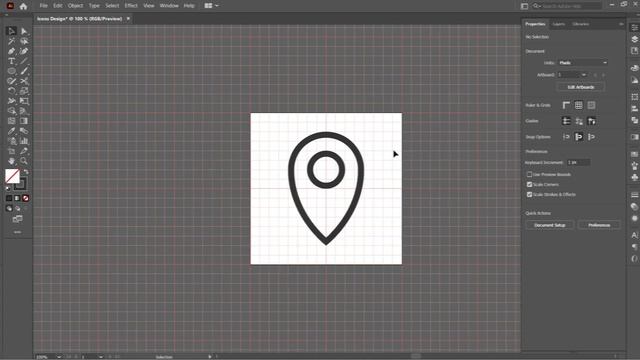Toggle Snap to Point option
This screenshot has width=640, height=360.
pyautogui.click(x=566, y=137)
